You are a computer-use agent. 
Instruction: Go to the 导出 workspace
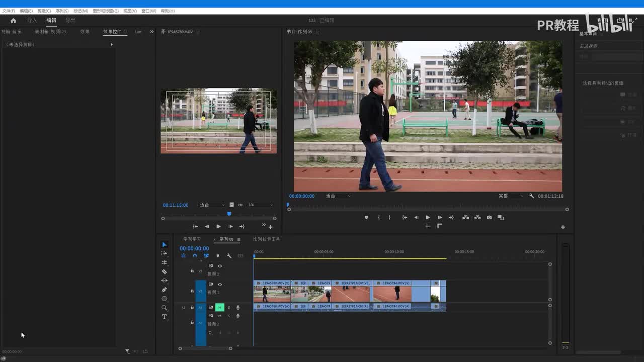point(70,21)
